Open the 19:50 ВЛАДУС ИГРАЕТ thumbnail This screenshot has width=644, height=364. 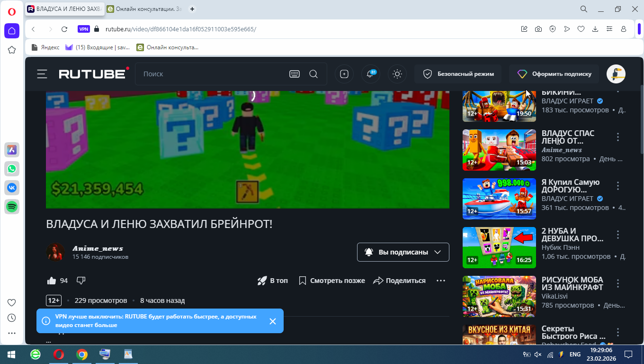point(499,106)
